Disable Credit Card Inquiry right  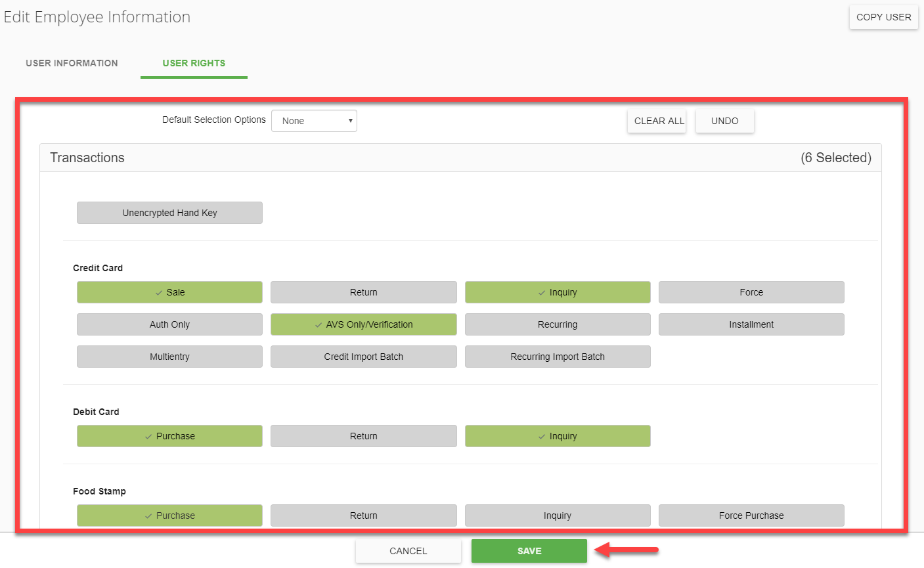558,292
